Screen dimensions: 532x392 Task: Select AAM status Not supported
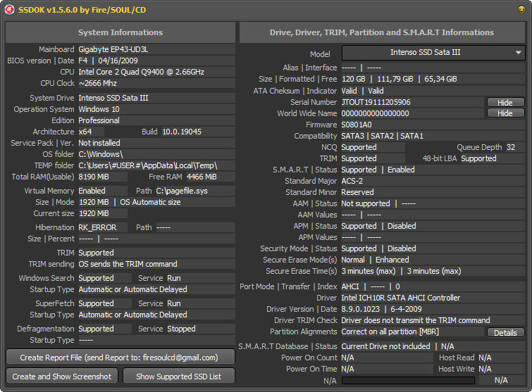[366, 203]
